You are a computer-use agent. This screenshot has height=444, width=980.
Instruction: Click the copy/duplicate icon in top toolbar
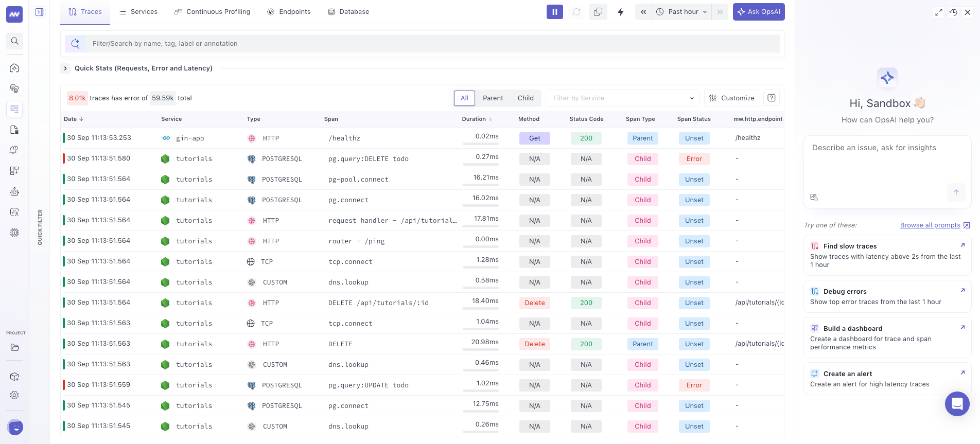pos(598,12)
